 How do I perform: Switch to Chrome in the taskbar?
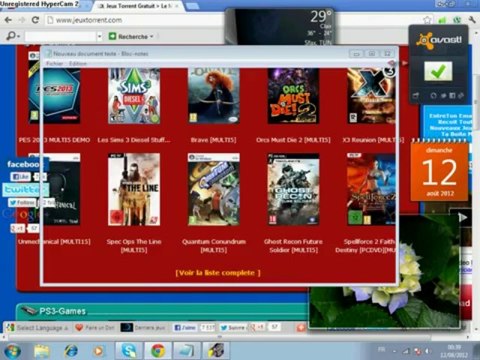158,351
